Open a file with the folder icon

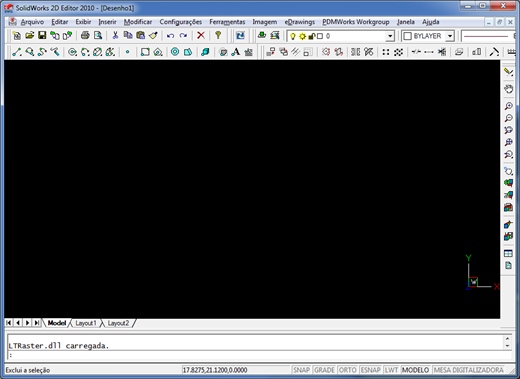pos(29,35)
